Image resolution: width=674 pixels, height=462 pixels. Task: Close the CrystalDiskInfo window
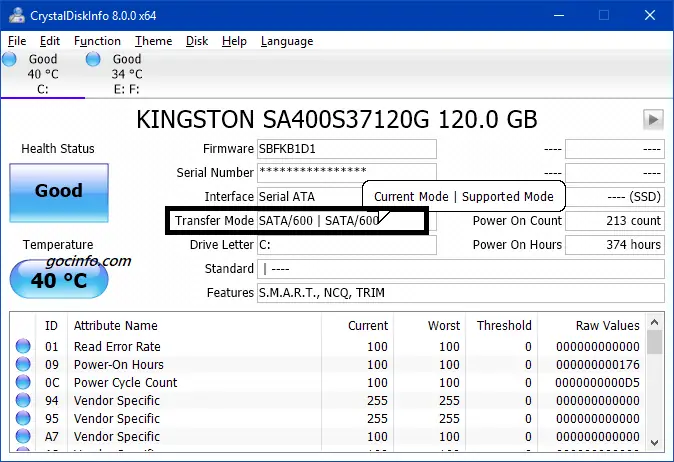pyautogui.click(x=649, y=15)
